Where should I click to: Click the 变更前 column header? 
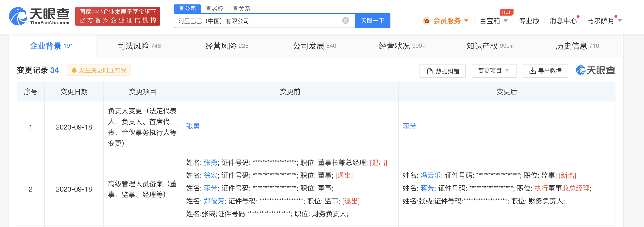tap(290, 92)
